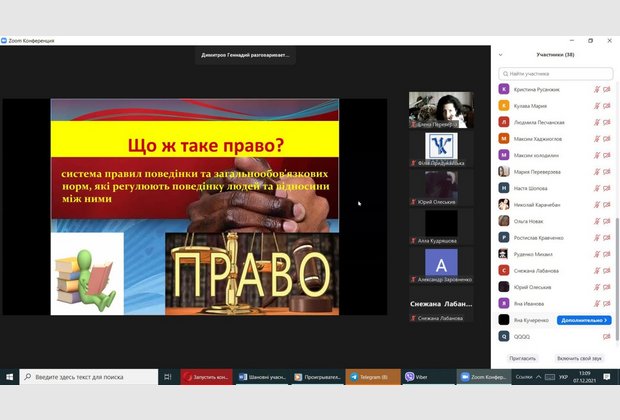Select the Елена video thumbnail

point(441,110)
